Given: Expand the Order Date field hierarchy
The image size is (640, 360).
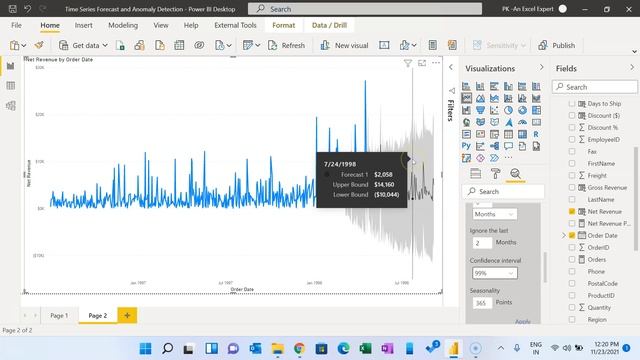Looking at the screenshot, I should (564, 236).
